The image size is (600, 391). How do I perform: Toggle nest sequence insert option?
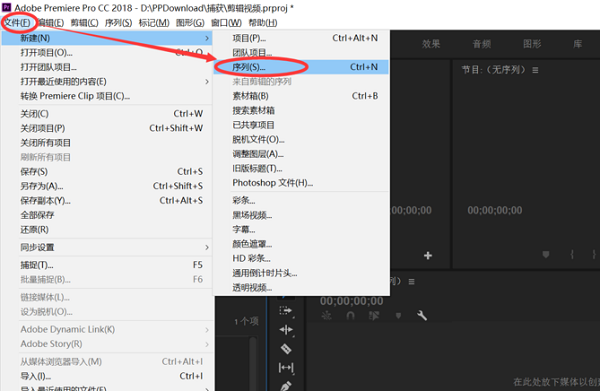tap(326, 316)
